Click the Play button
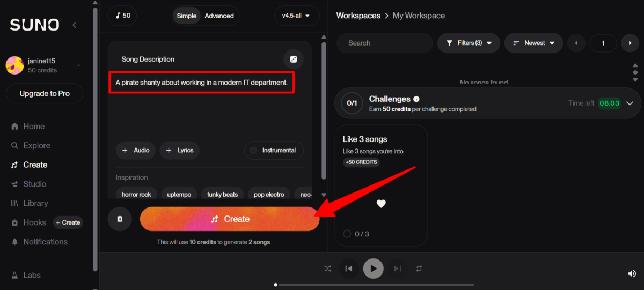 [x=374, y=269]
